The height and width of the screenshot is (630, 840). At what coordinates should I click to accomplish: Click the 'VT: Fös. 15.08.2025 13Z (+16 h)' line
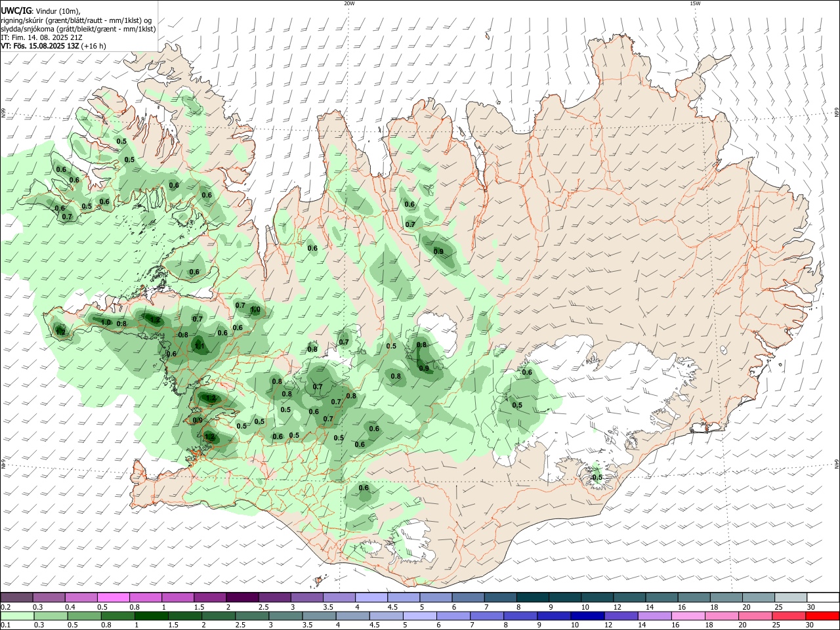[x=53, y=46]
